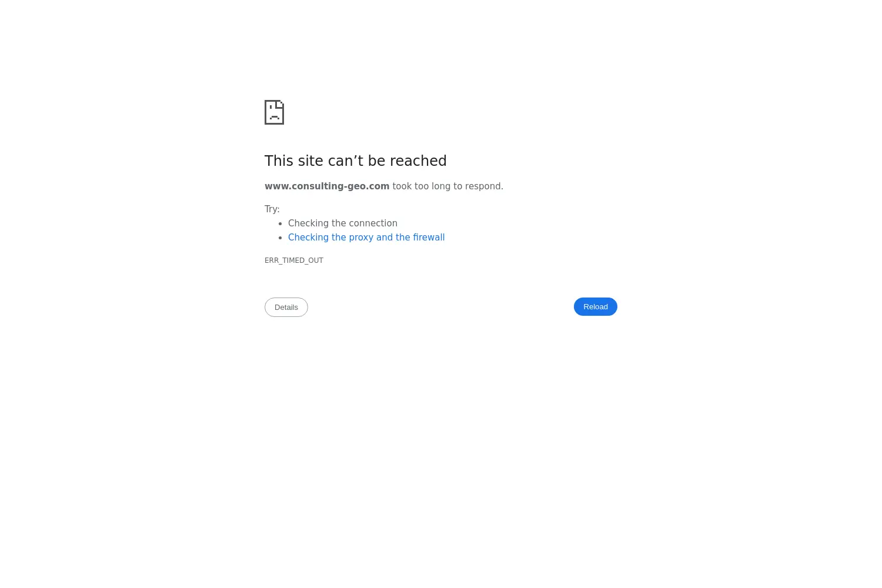882x588 pixels.
Task: Click the 'Try:' label
Action: pos(272,209)
